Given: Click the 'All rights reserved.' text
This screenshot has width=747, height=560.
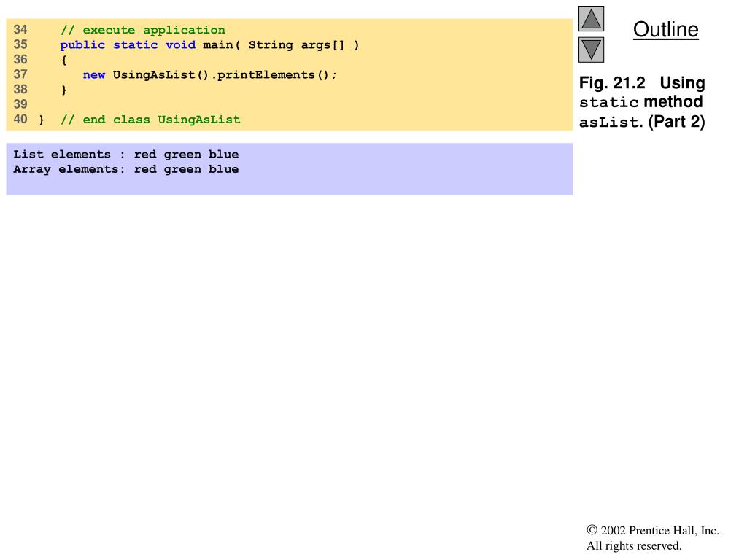Looking at the screenshot, I should point(634,545).
